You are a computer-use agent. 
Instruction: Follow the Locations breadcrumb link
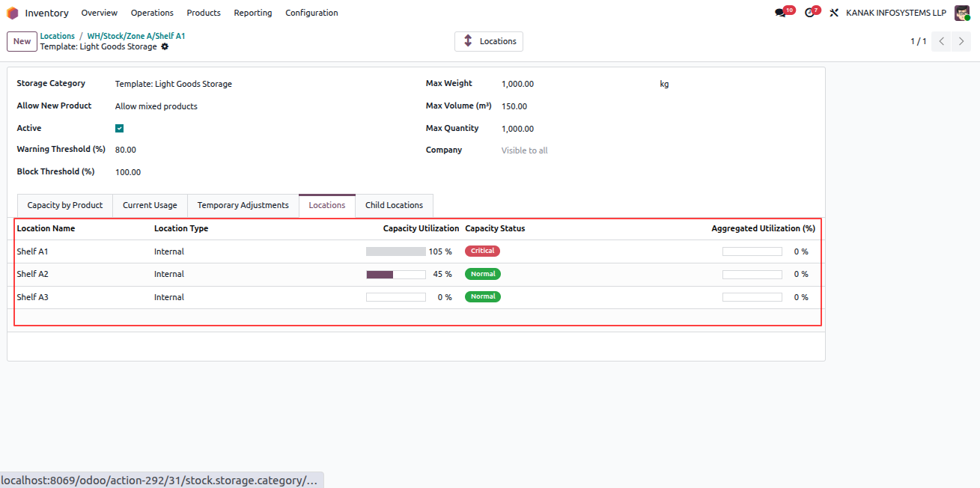tap(58, 36)
